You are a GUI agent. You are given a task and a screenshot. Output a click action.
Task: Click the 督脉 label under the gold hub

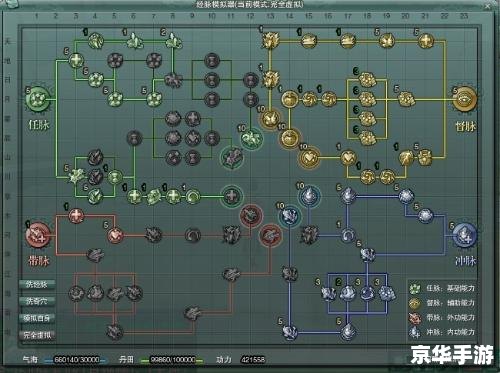[x=465, y=126]
